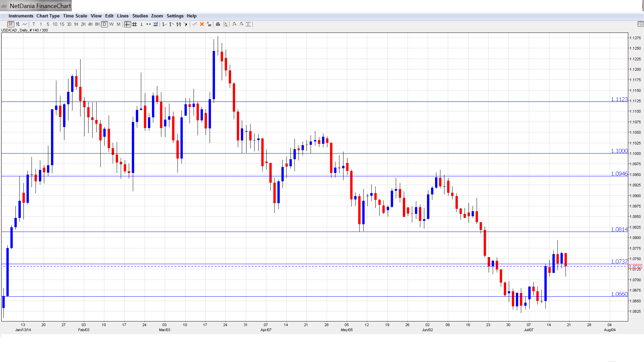This screenshot has width=644, height=362.
Task: Select the 4H time scale button
Action: point(90,24)
